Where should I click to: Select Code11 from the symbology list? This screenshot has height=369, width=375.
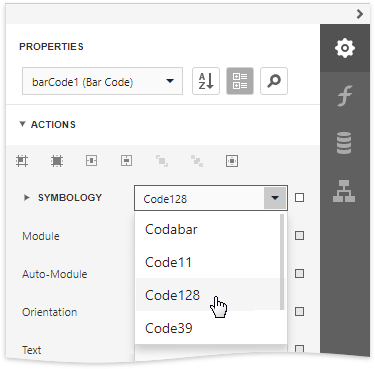tap(208, 262)
